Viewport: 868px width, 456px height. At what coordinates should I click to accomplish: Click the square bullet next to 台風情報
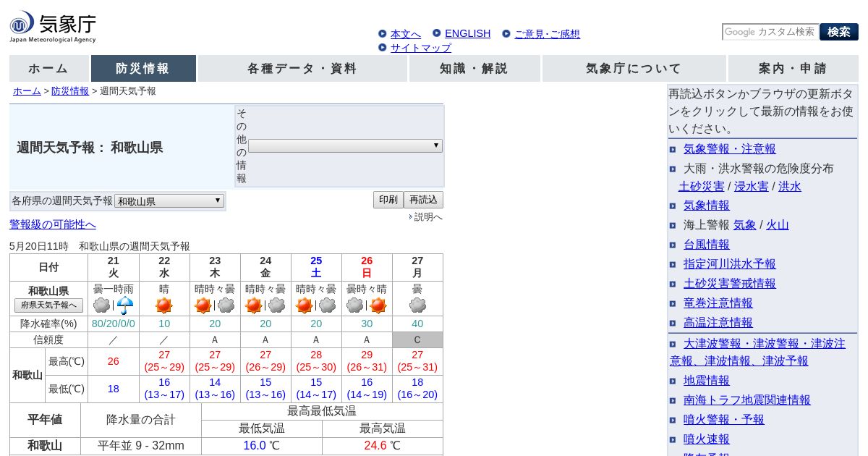(x=673, y=245)
